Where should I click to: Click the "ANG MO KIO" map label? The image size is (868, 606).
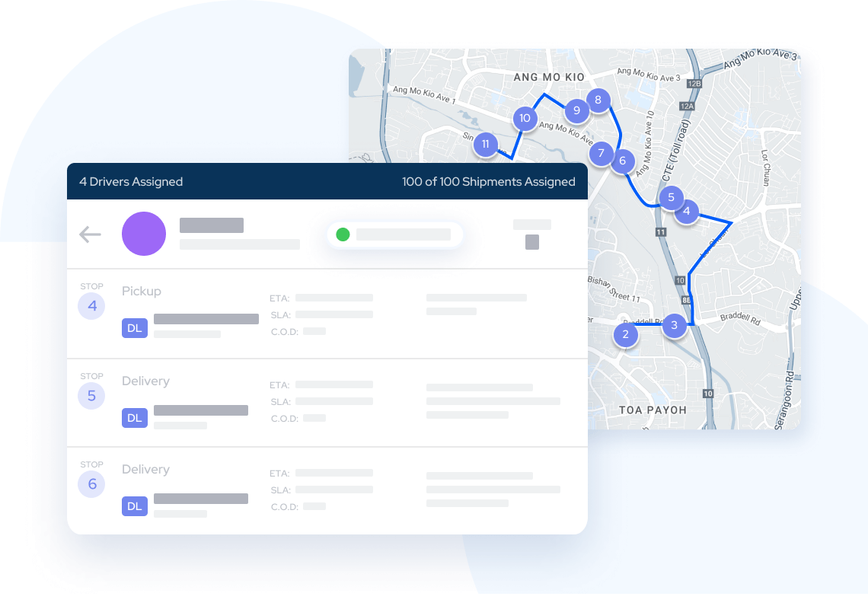click(548, 77)
